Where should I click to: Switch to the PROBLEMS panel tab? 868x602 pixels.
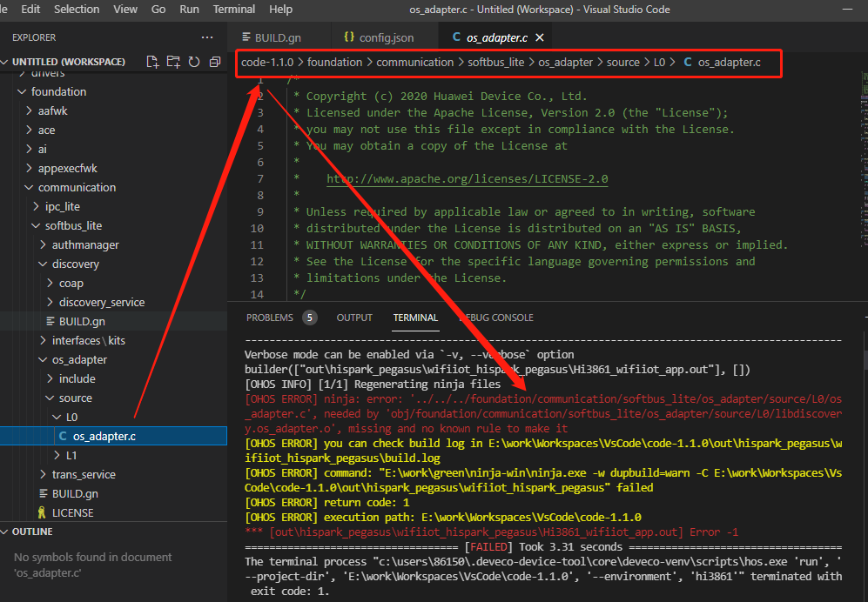pos(270,318)
